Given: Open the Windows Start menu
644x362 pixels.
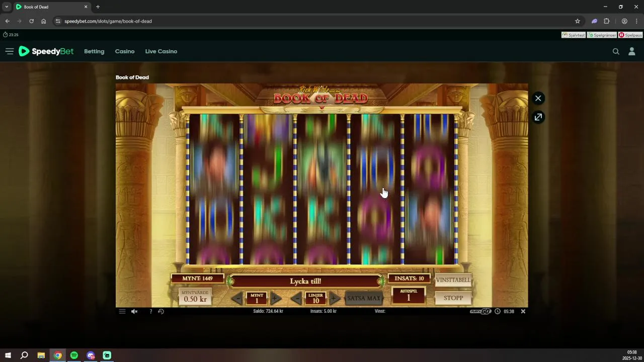Looking at the screenshot, I should 8,355.
